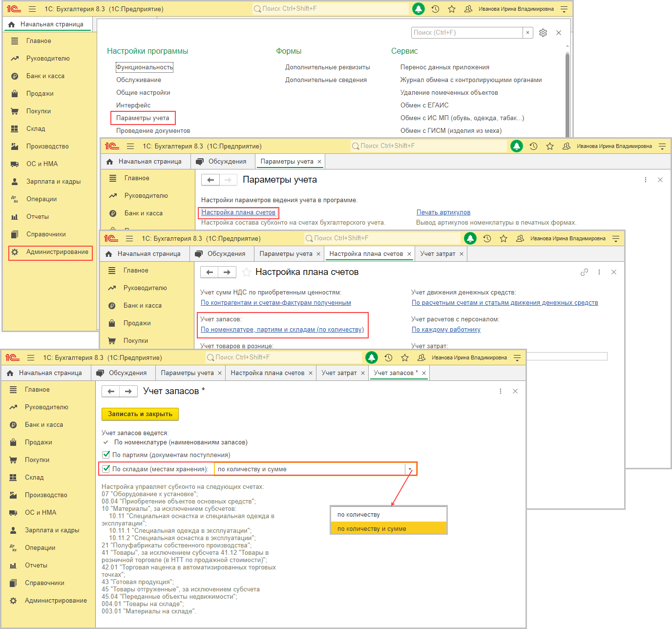Open notifications bell in the top window
Viewport: 672px width, 629px height.
(x=419, y=9)
